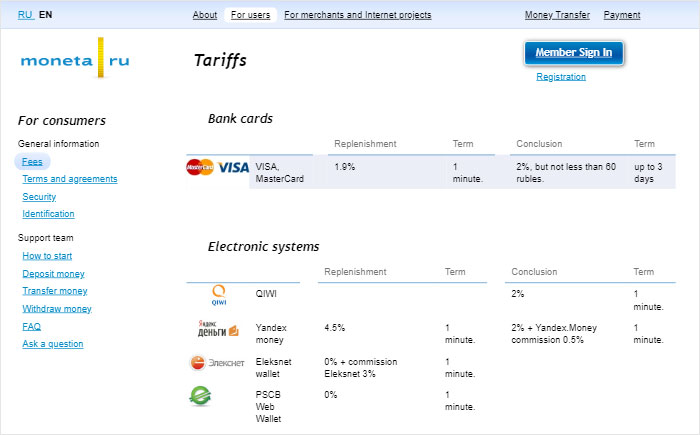The height and width of the screenshot is (435, 700).
Task: Open the Registration link
Action: point(561,77)
